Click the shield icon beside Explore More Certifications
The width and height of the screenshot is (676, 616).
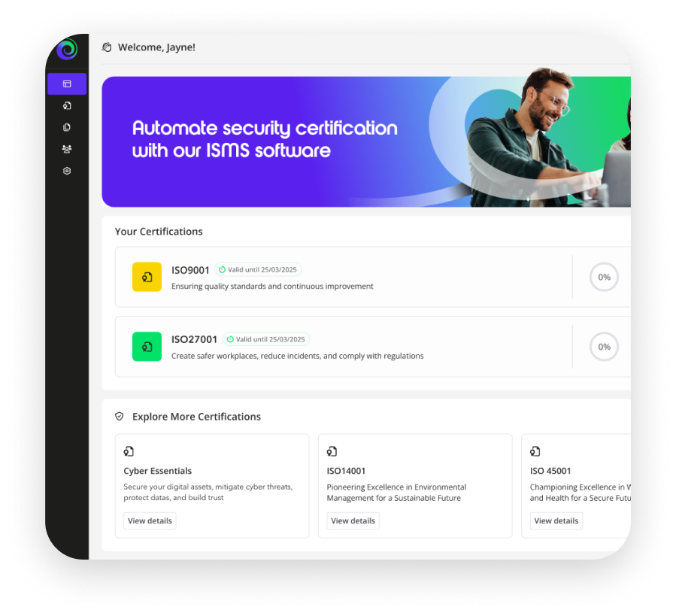(120, 416)
